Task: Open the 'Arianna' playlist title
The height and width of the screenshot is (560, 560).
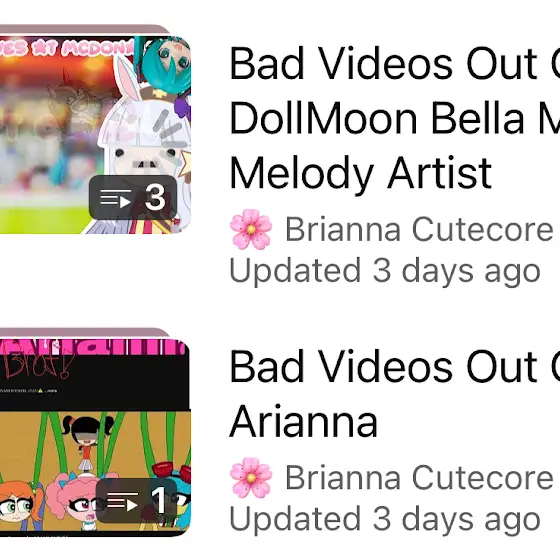Action: coord(304,421)
